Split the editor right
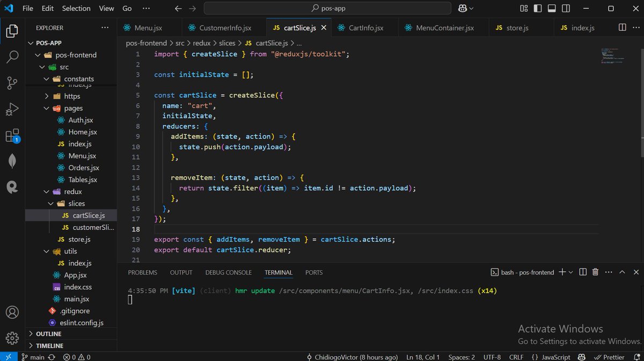Image resolution: width=644 pixels, height=361 pixels. click(x=622, y=27)
